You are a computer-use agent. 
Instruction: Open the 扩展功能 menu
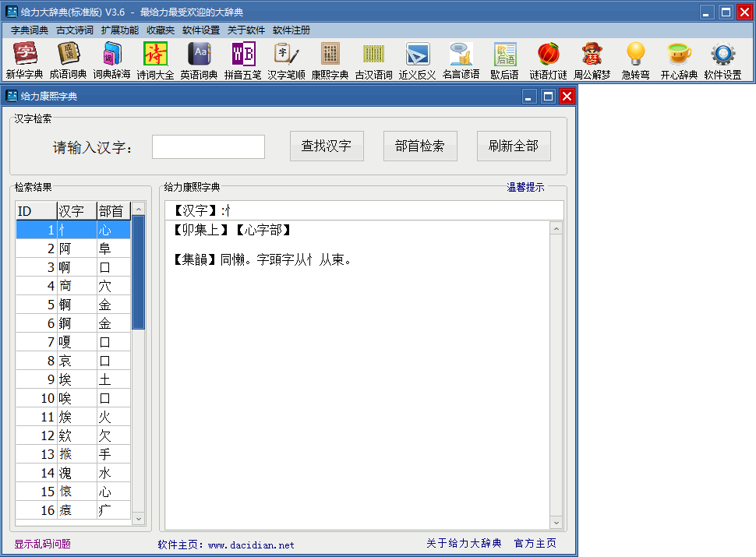(x=120, y=30)
